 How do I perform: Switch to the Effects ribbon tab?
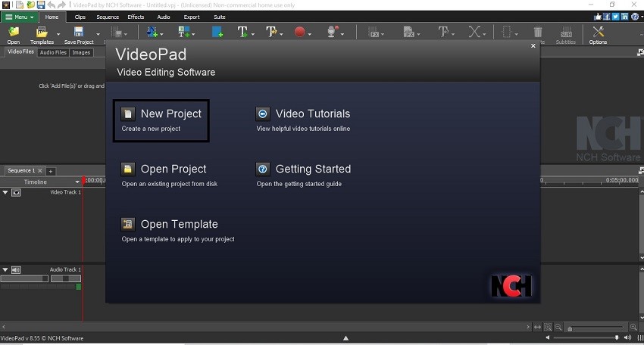[136, 17]
